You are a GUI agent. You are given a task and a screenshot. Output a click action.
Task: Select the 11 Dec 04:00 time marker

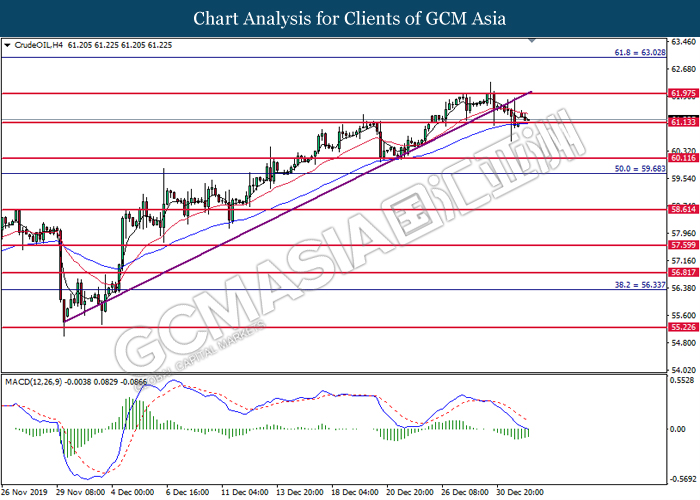click(x=243, y=493)
